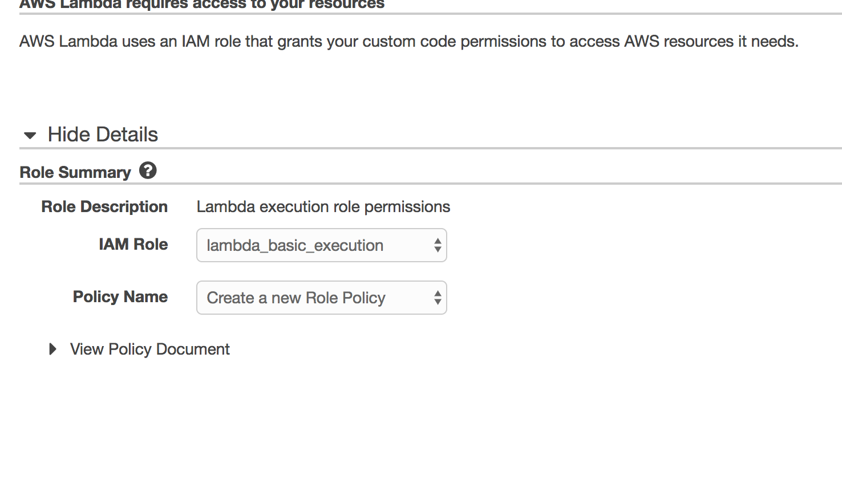Click the Role Summary help question mark icon
The image size is (842, 504).
[148, 170]
